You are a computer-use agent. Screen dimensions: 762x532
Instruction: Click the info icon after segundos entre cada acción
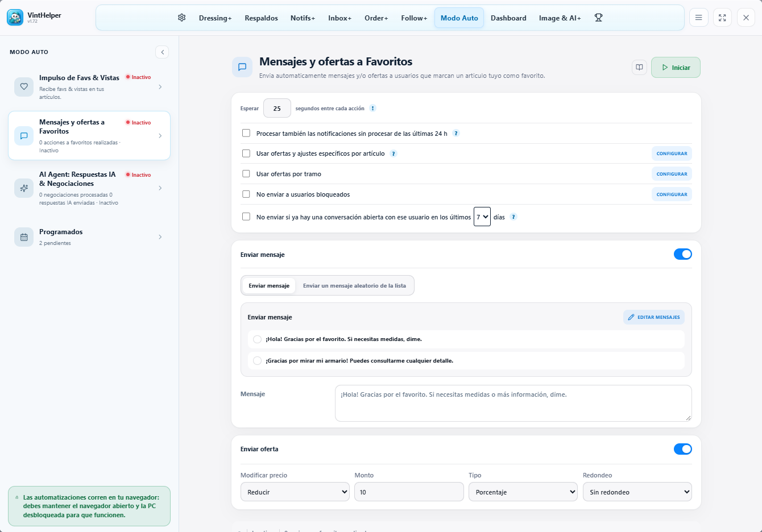(x=372, y=108)
